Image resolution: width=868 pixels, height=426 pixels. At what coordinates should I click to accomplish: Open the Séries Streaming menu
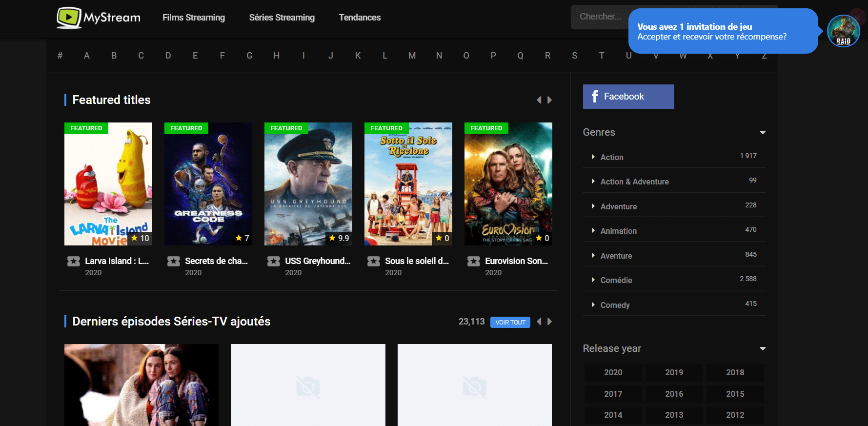coord(282,18)
